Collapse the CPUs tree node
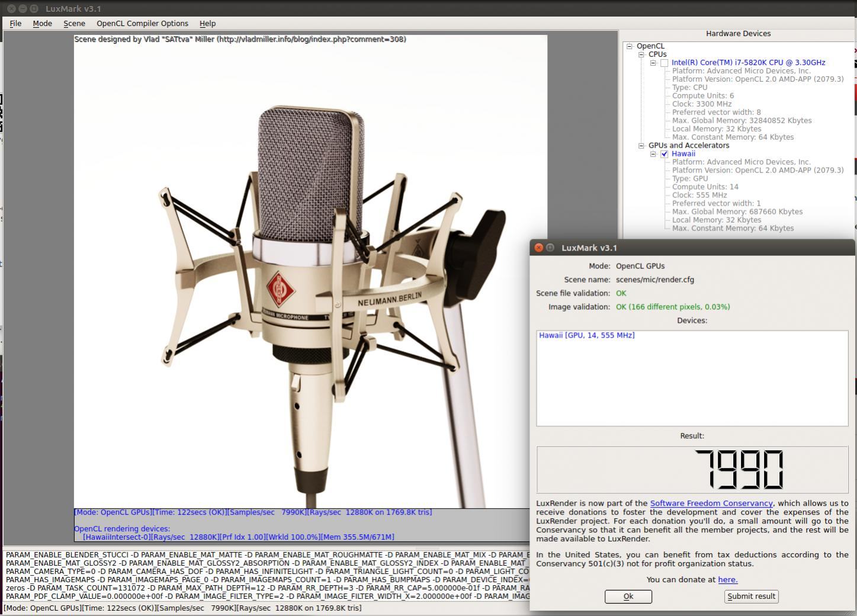The image size is (857, 616). click(641, 54)
